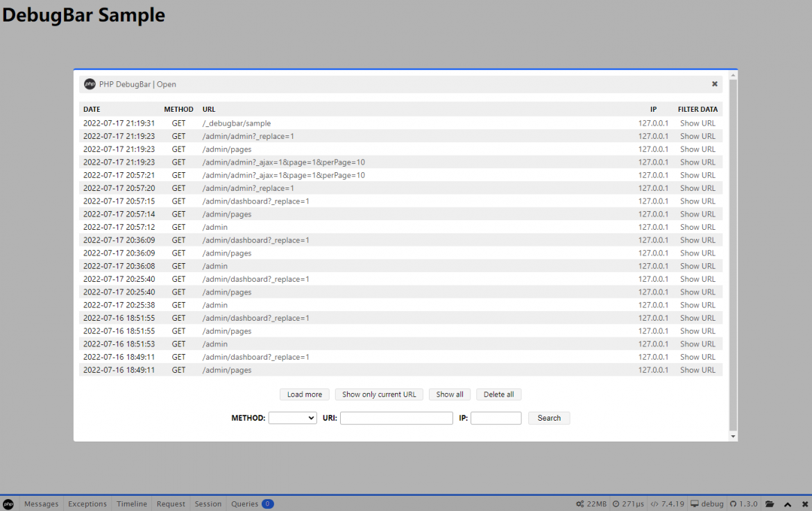Close the debug bar with the X icon
The width and height of the screenshot is (812, 511).
[805, 504]
